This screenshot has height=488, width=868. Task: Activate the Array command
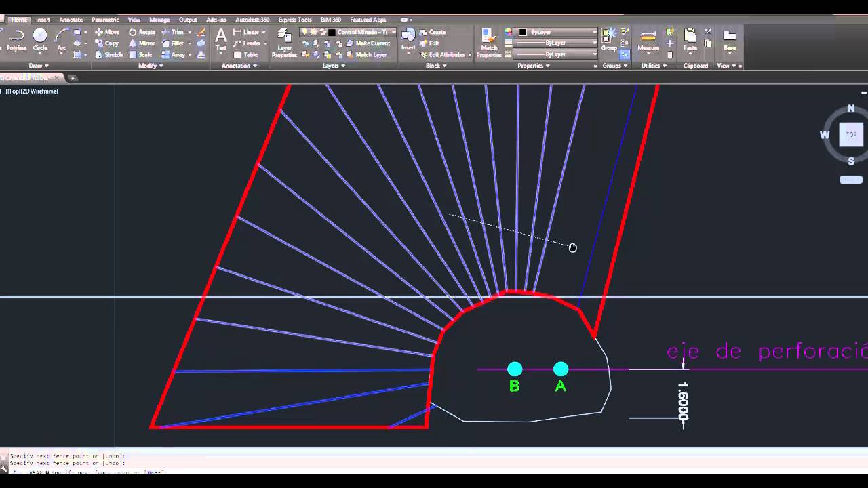(x=174, y=55)
